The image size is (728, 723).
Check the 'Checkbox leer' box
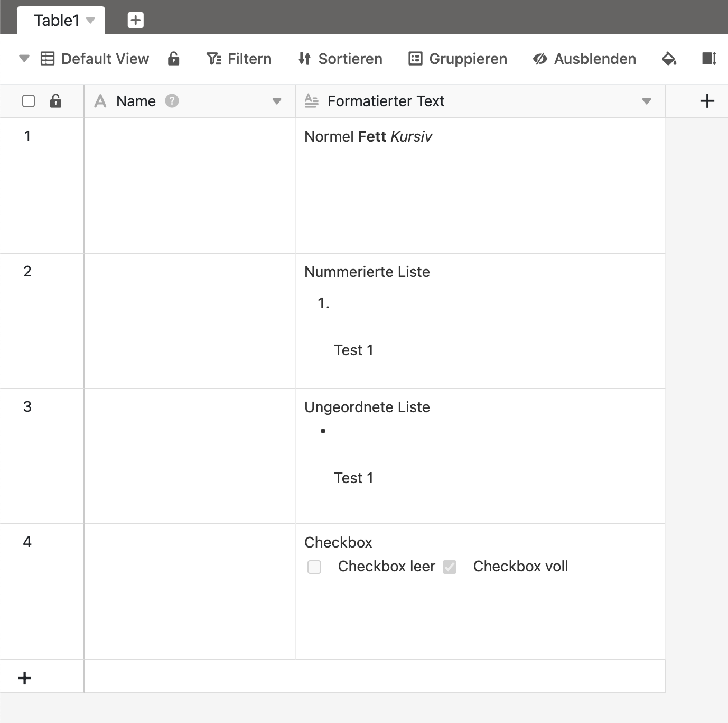coord(314,567)
